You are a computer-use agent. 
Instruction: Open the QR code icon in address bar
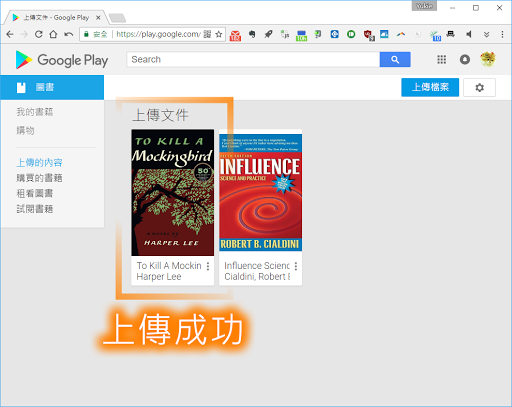click(207, 34)
